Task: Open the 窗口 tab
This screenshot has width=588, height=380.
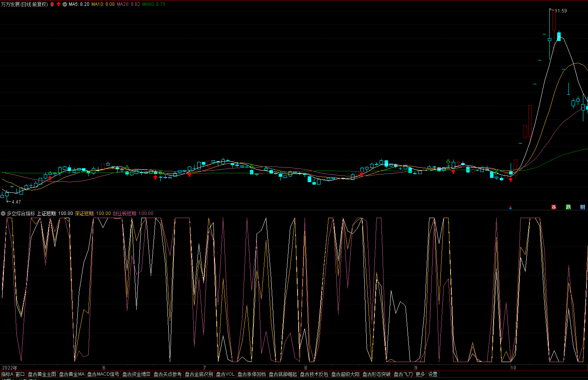Action: click(20, 374)
